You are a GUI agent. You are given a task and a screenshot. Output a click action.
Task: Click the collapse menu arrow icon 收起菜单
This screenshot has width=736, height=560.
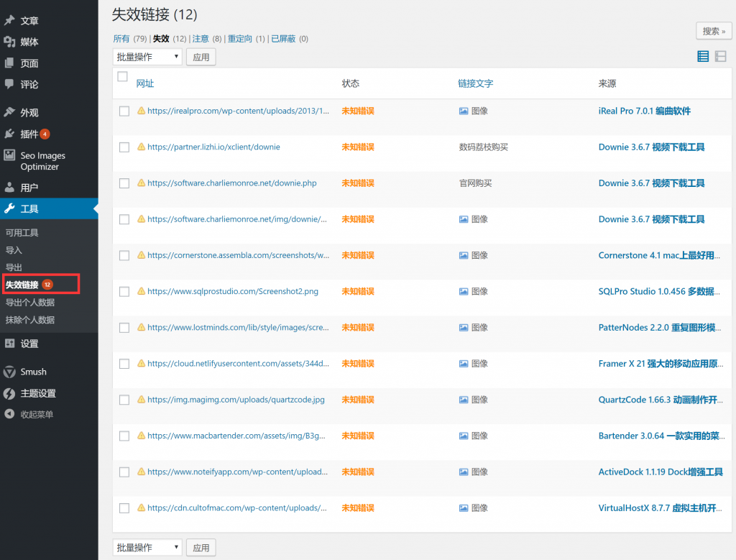(9, 413)
